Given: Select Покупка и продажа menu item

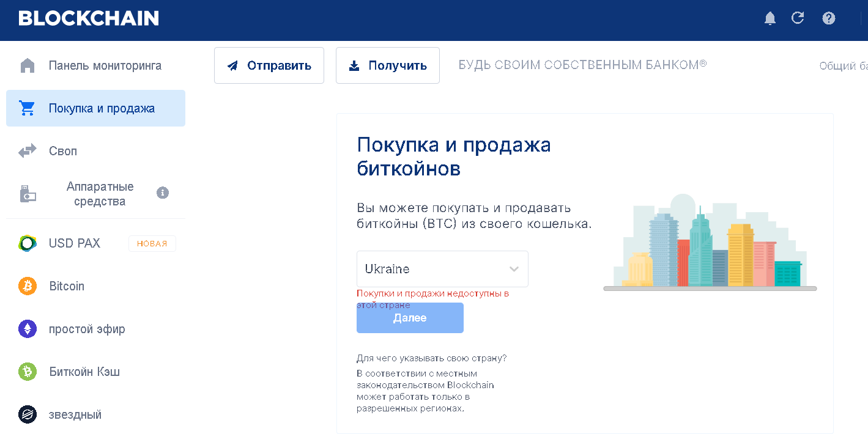Looking at the screenshot, I should click(95, 108).
